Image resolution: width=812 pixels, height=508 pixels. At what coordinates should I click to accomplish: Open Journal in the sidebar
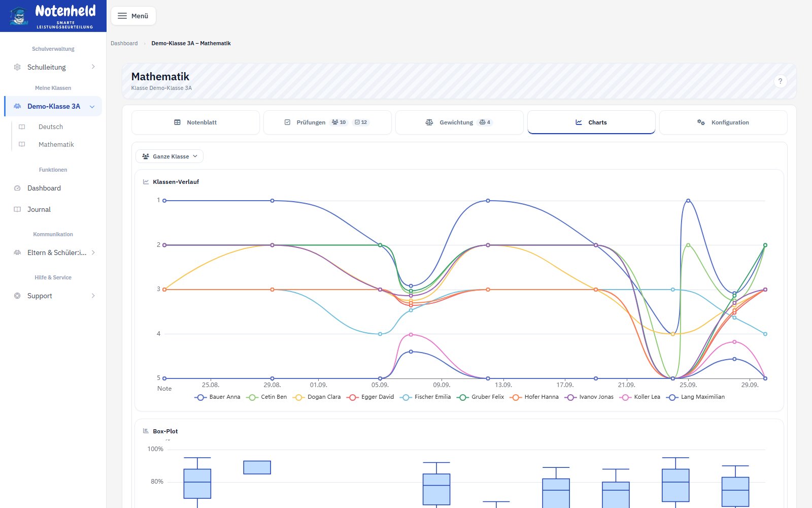pos(39,209)
